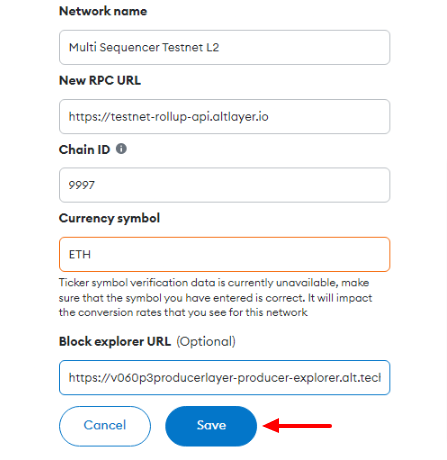The height and width of the screenshot is (460, 447).
Task: Click inside the Chain ID field
Action: click(x=224, y=185)
